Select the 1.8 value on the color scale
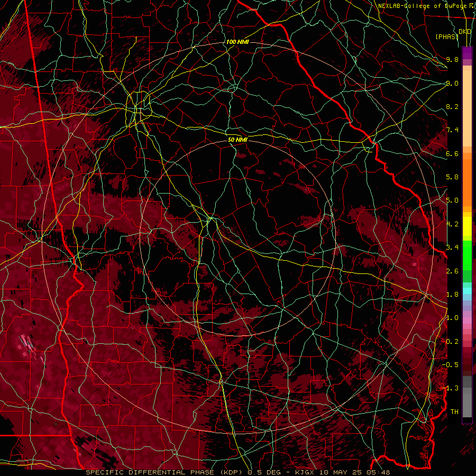476x476 pixels. click(x=452, y=295)
